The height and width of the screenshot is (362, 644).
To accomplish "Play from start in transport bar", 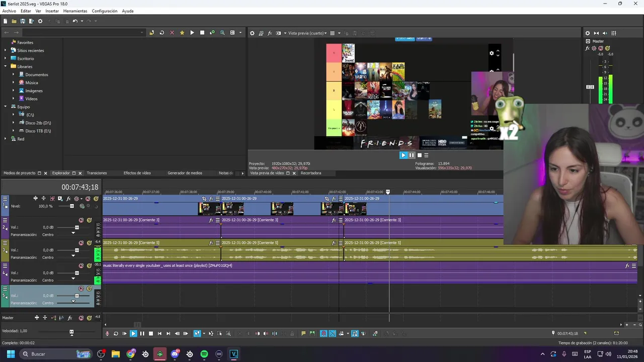I will pos(124,333).
